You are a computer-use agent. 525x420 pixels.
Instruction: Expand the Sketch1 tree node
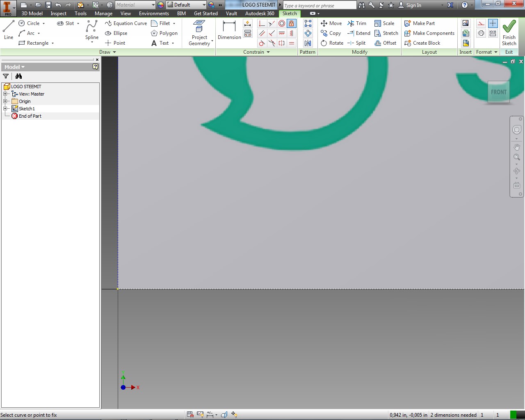[x=5, y=109]
